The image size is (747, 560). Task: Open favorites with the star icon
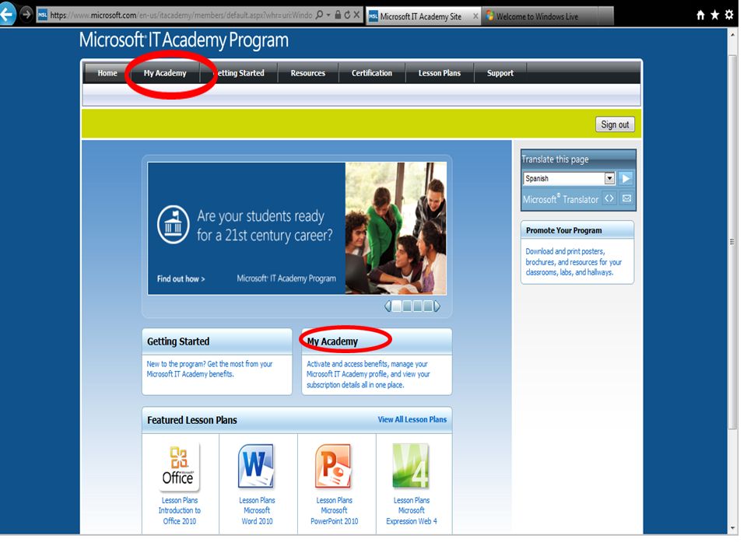[714, 16]
